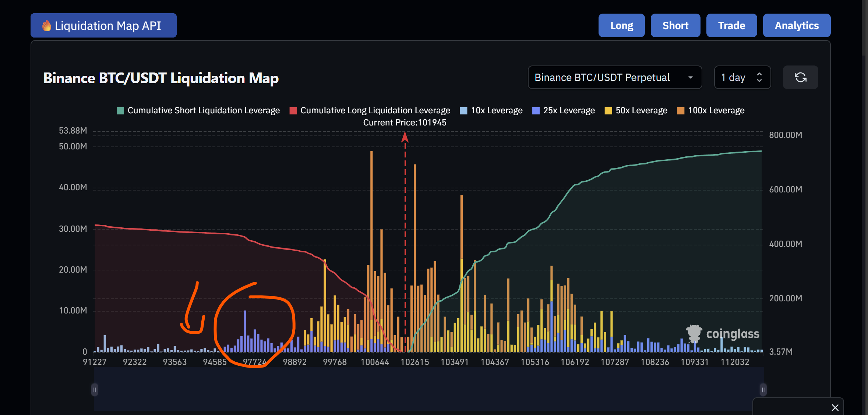Toggle the 50x Leverage legend swatch
The height and width of the screenshot is (415, 868).
(x=608, y=111)
